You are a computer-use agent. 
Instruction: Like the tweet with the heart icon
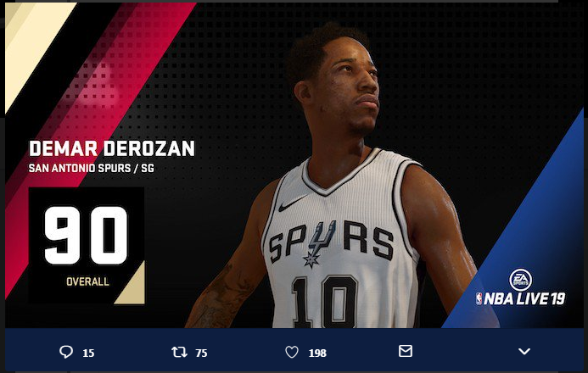(x=292, y=352)
